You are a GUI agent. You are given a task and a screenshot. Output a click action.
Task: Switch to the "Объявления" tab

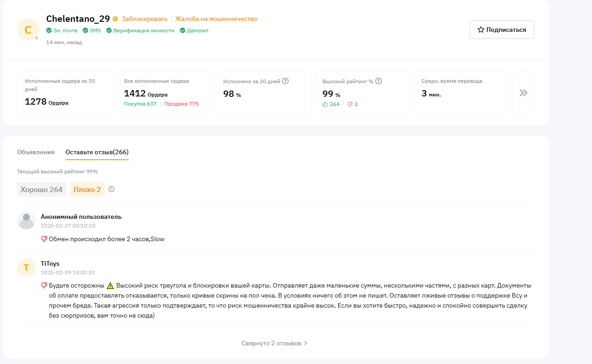pyautogui.click(x=35, y=152)
